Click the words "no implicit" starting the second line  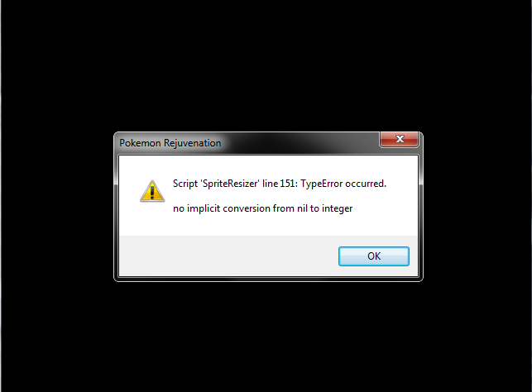[196, 208]
